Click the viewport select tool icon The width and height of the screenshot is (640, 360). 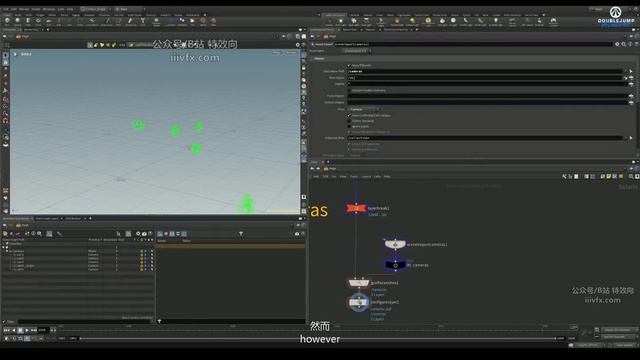(x=5, y=55)
